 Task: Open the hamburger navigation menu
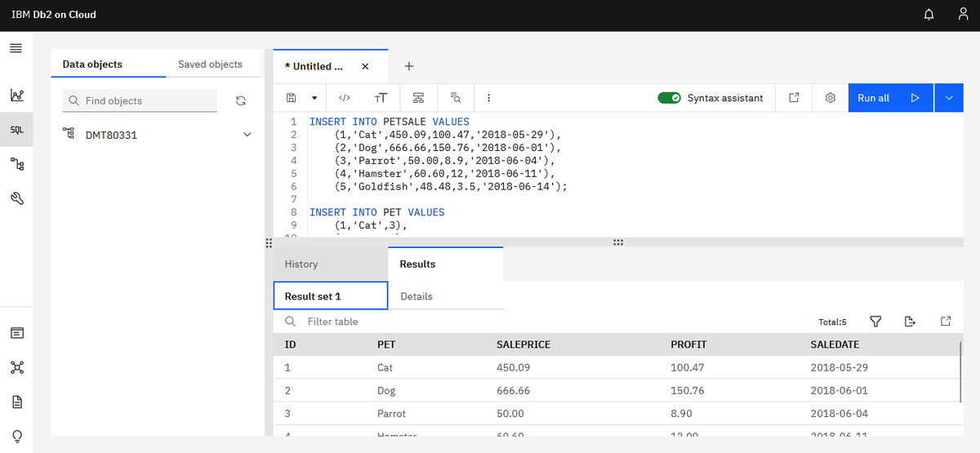point(15,48)
